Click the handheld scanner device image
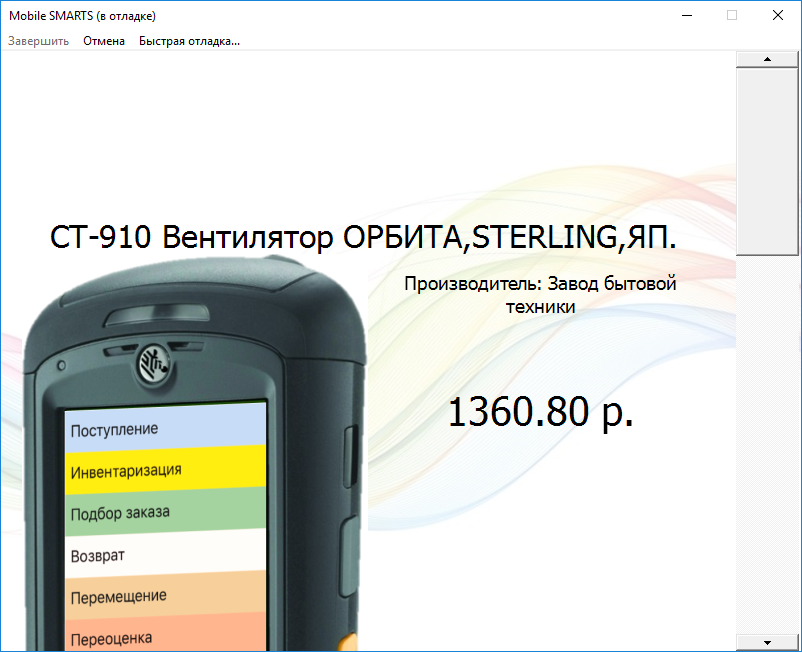This screenshot has height=652, width=802. click(x=194, y=453)
